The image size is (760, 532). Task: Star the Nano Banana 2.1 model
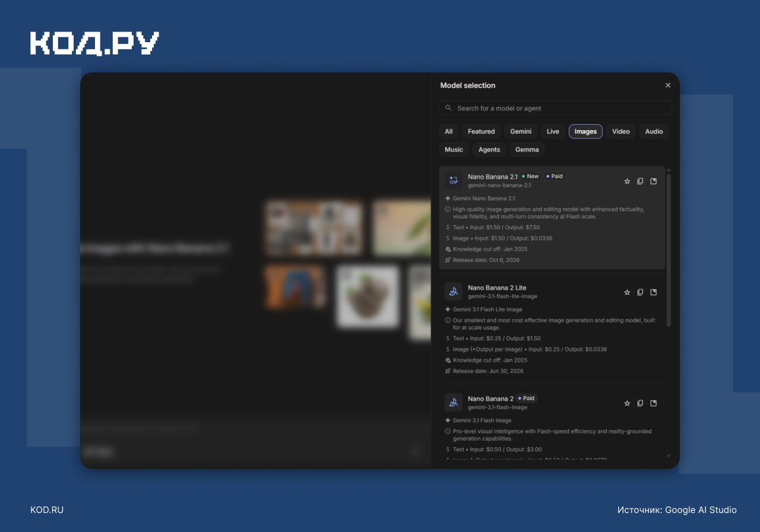pyautogui.click(x=627, y=181)
